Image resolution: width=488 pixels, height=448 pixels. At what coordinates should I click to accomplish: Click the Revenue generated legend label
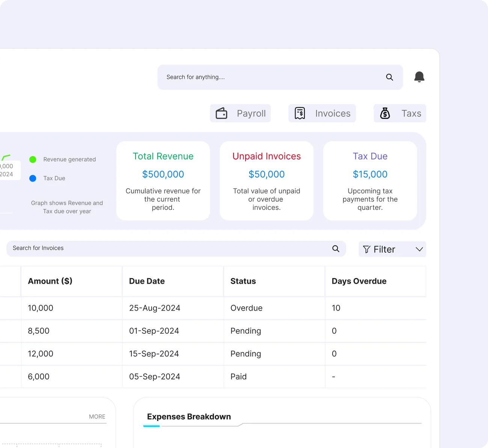[69, 159]
